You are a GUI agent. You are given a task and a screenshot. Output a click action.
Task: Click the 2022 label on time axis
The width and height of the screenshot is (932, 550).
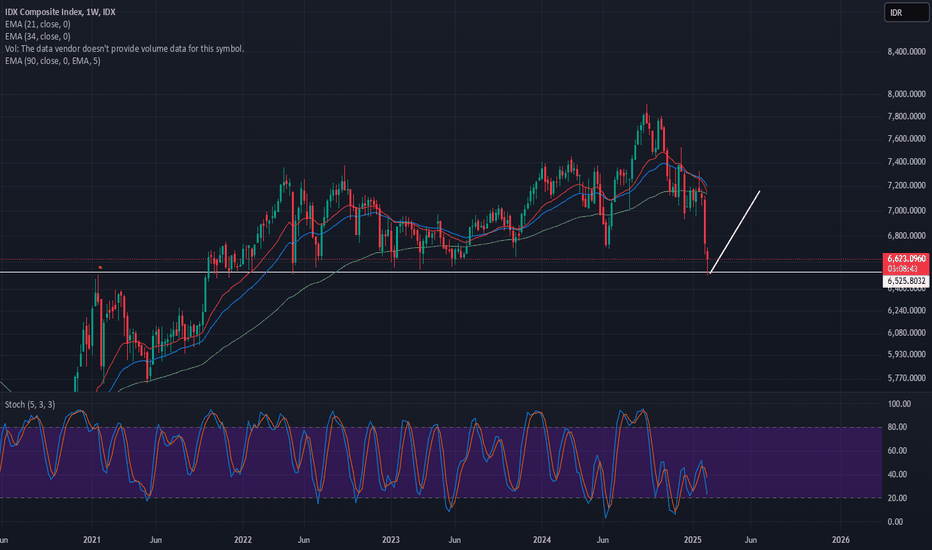coord(243,540)
